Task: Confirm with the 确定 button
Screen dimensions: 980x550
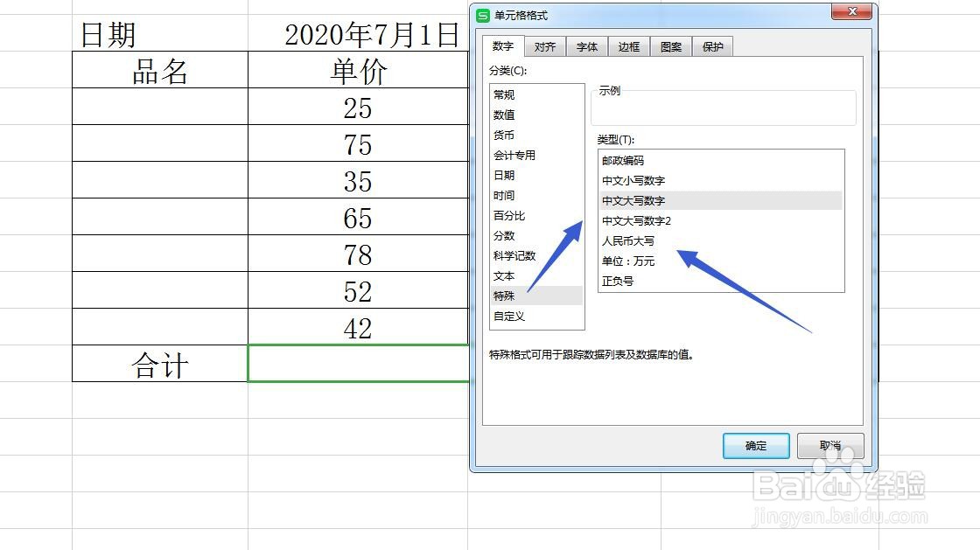Action: tap(755, 445)
